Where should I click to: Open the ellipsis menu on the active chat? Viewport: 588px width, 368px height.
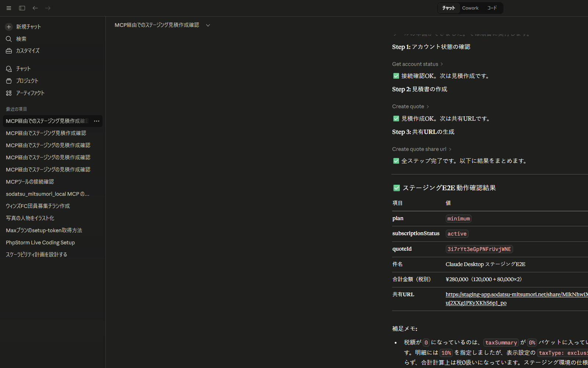pyautogui.click(x=96, y=121)
